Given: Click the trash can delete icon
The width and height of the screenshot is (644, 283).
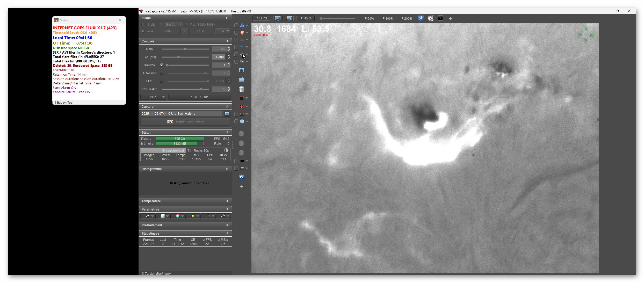Looking at the screenshot, I should [241, 89].
